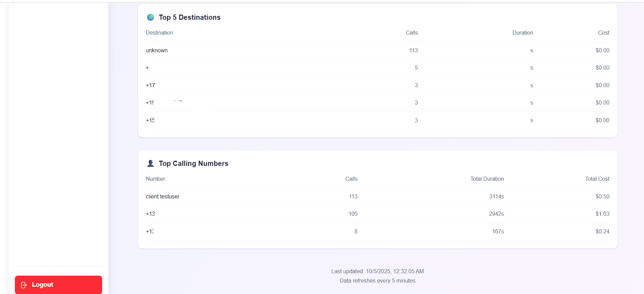
Task: Click the globe icon beside Top 5 Destinations
Action: click(151, 17)
